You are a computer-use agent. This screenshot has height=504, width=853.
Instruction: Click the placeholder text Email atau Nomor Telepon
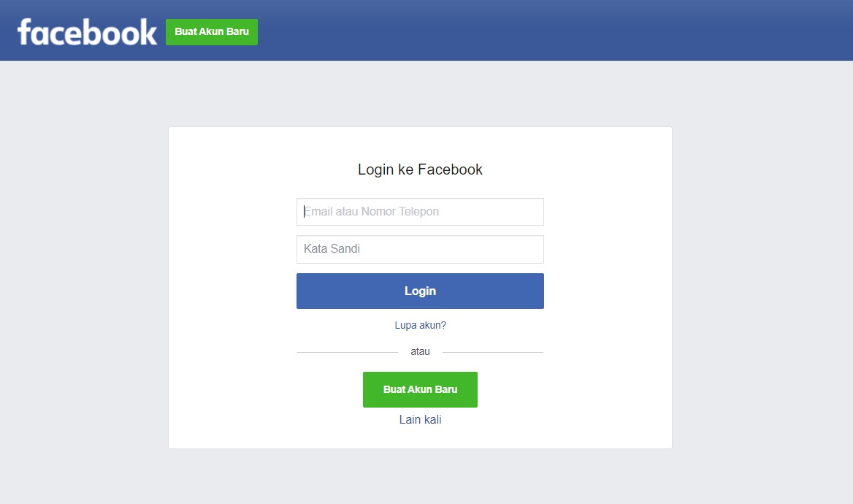[x=371, y=212]
